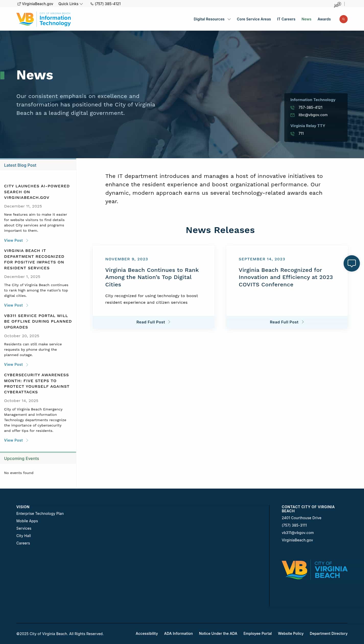This screenshot has height=644, width=364.
Task: Email itbc@vbgov.com
Action: 313,115
